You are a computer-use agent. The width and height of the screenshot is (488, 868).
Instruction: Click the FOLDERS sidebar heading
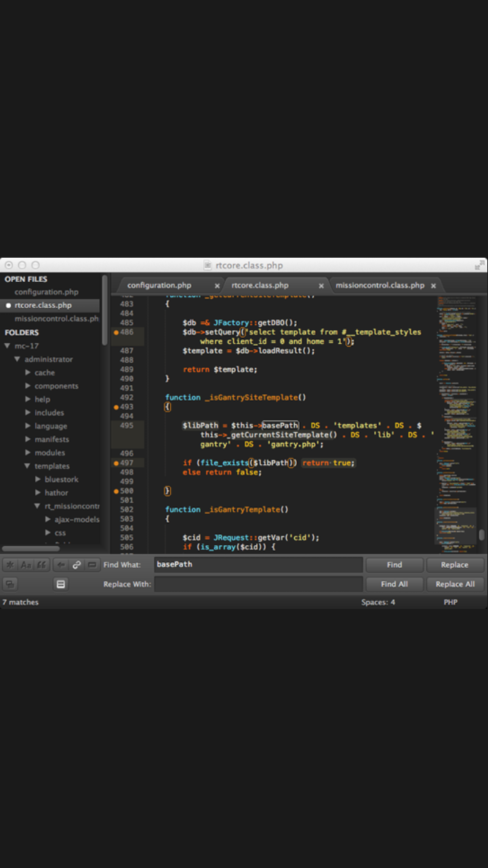pos(22,333)
